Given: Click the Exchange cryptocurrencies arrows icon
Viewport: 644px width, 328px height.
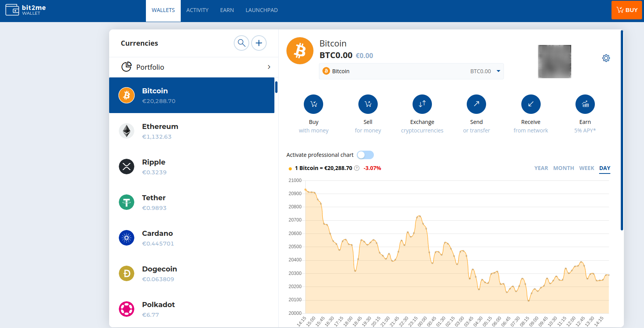Looking at the screenshot, I should (x=422, y=104).
